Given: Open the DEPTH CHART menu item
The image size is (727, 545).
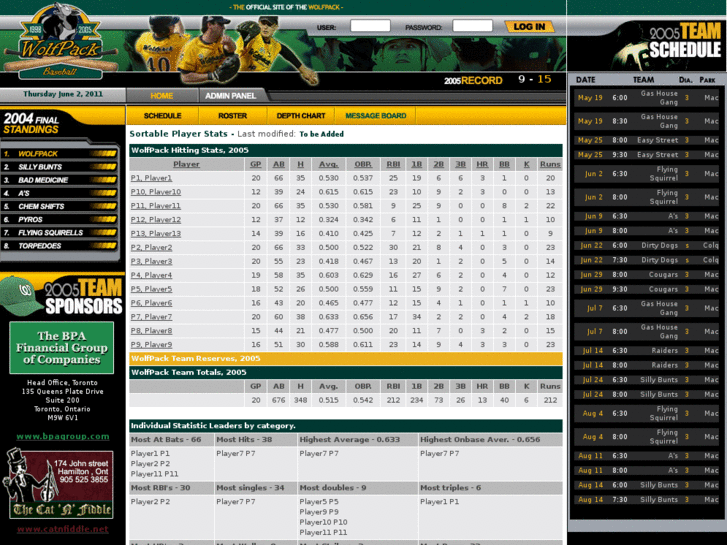Looking at the screenshot, I should click(300, 115).
